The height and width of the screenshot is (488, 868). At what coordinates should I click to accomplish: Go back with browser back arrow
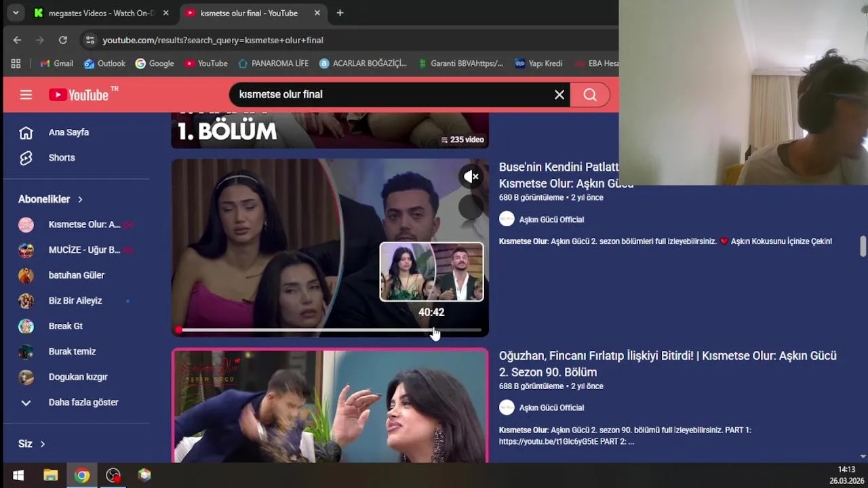point(17,40)
